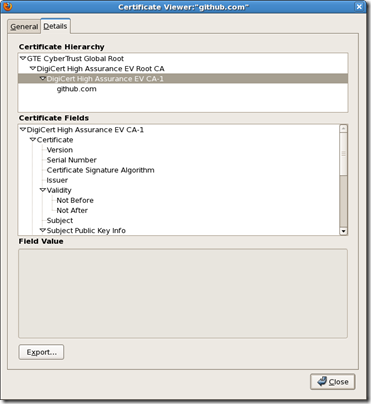
Task: Click the Export... button
Action: click(x=41, y=352)
